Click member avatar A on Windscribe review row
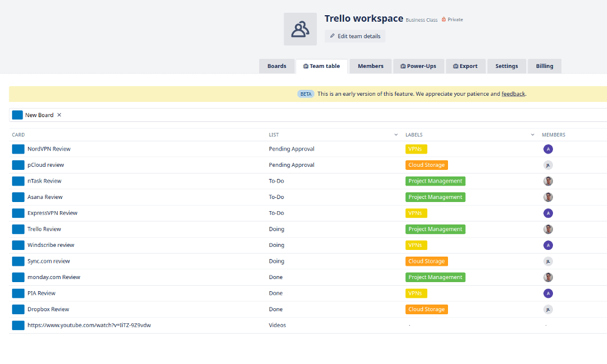 pyautogui.click(x=548, y=245)
